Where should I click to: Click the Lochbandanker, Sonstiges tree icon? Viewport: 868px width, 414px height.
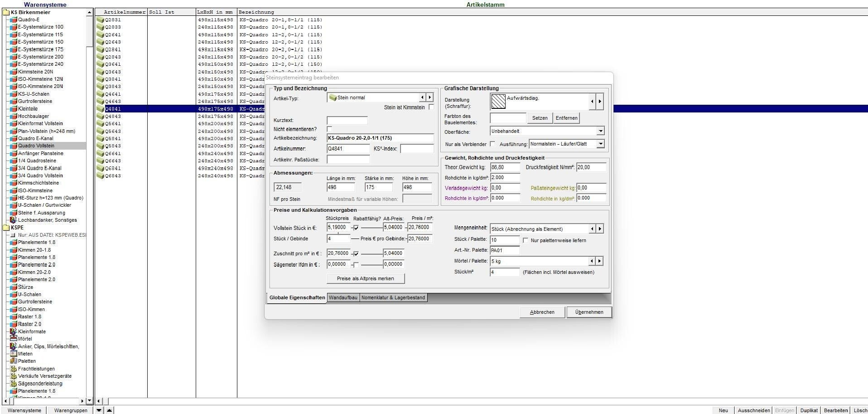[x=13, y=220]
